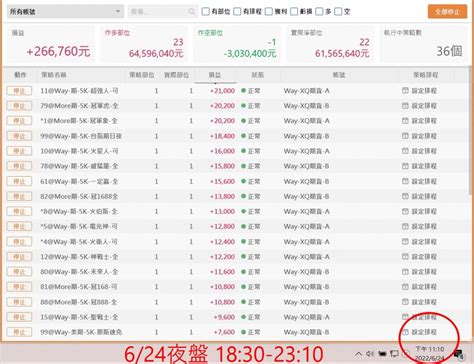Check the 空 short filter checkbox
The image size is (474, 364).
click(338, 12)
